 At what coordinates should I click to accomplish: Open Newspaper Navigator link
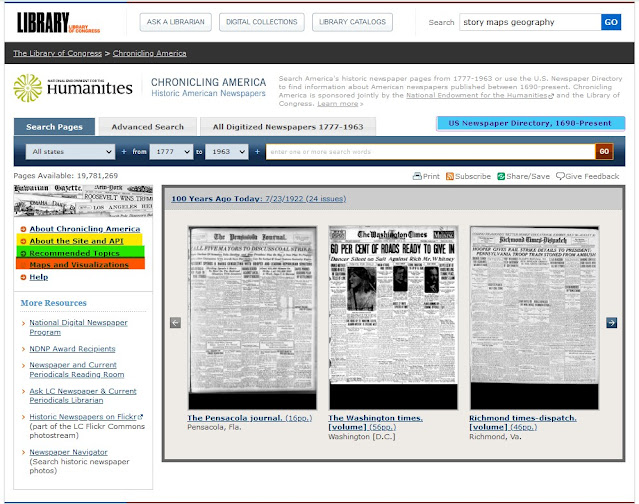(68, 452)
